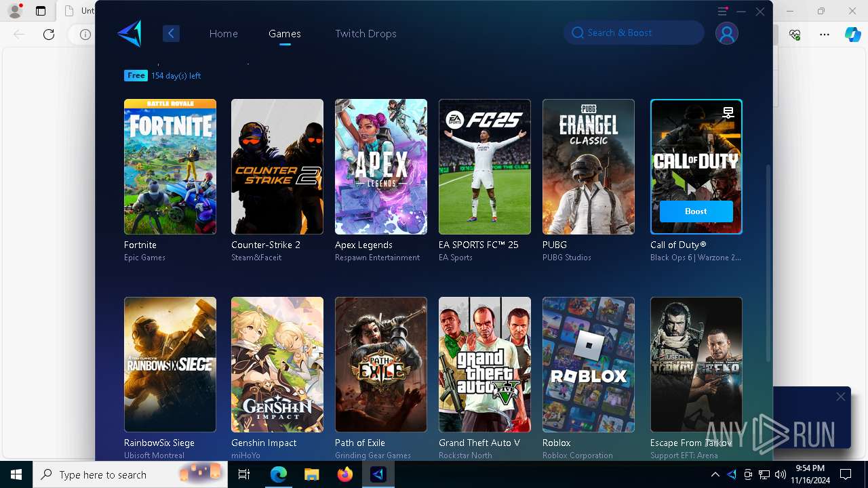The width and height of the screenshot is (868, 488).
Task: Click the Black Ops 6 | Warzone subtitle
Action: pos(696,258)
